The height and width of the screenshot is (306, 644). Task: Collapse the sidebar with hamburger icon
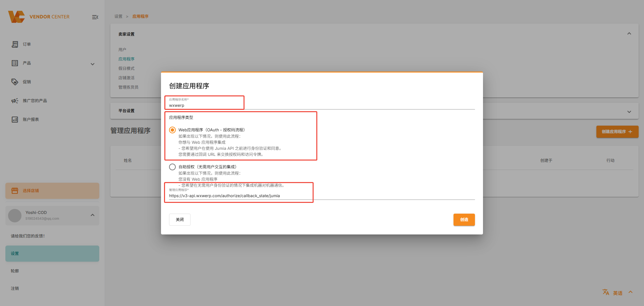pyautogui.click(x=95, y=17)
